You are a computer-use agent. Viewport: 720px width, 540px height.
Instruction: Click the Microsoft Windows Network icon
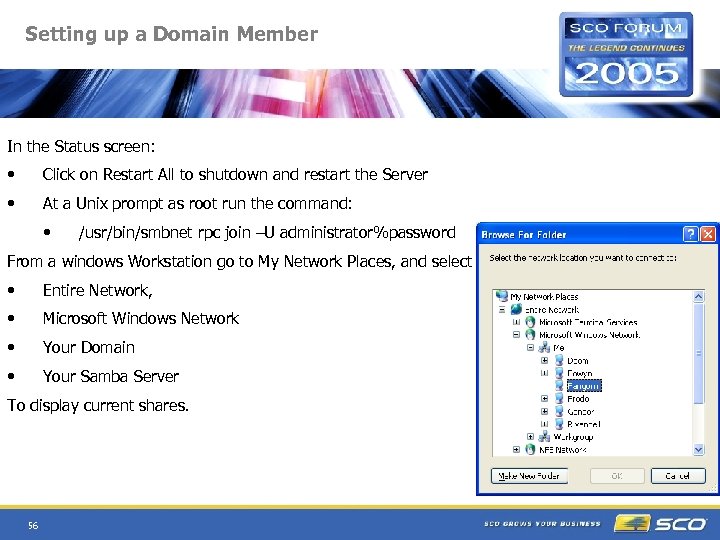[x=530, y=335]
